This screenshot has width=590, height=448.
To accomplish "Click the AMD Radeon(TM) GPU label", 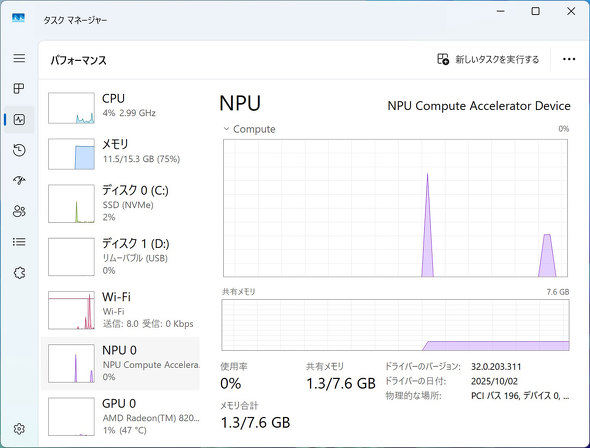I will point(151,418).
